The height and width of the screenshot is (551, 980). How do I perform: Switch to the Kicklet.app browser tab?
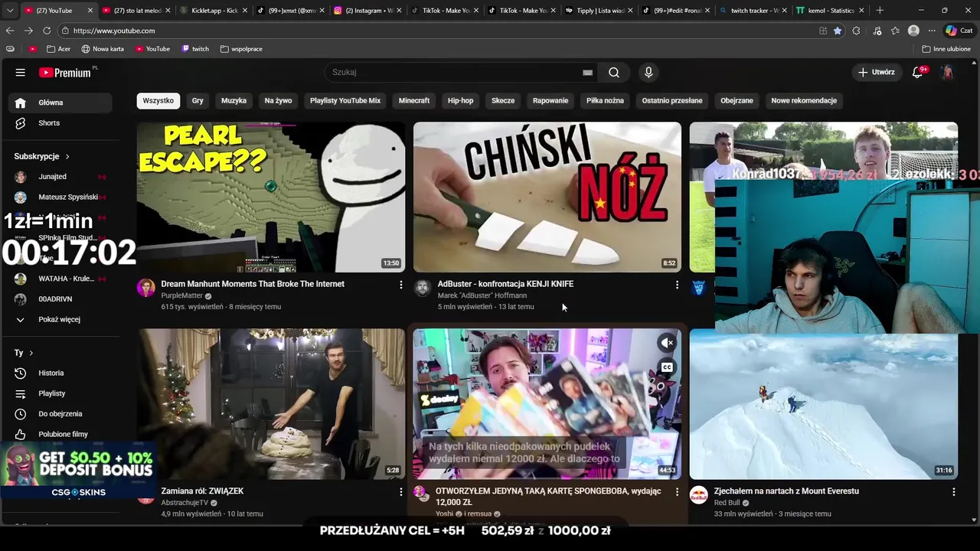(213, 11)
